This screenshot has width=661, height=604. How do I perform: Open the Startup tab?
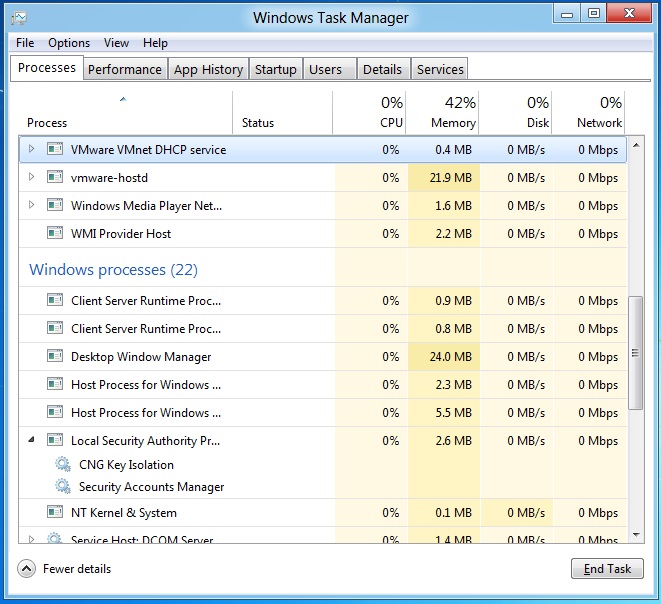pos(276,69)
